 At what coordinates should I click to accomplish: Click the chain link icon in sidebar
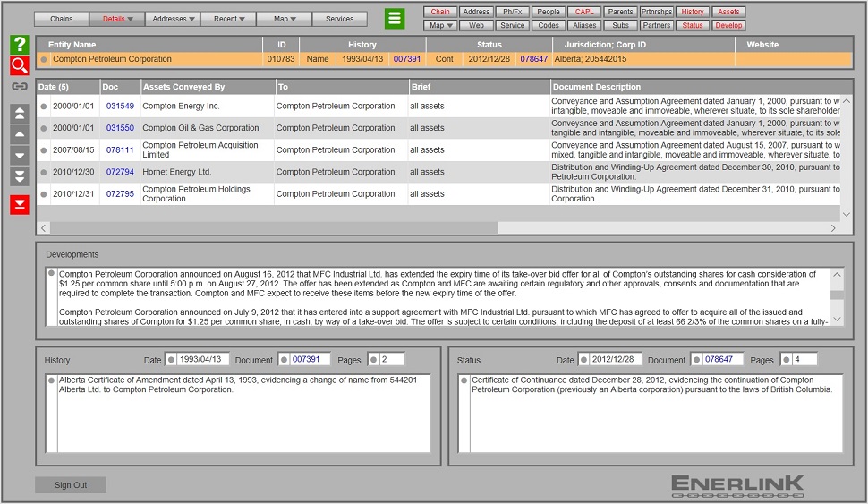click(20, 87)
